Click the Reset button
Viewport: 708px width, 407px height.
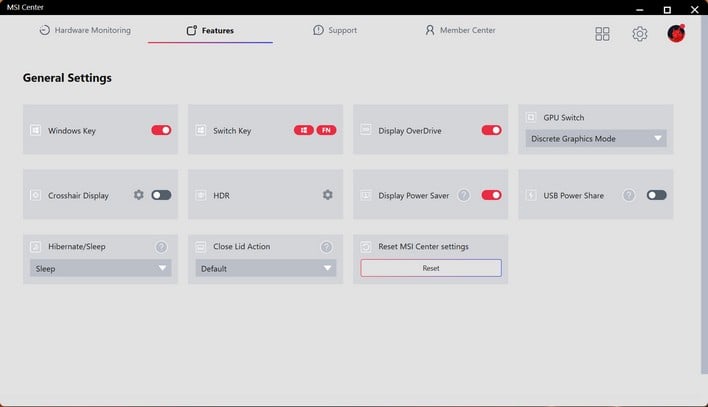(431, 268)
